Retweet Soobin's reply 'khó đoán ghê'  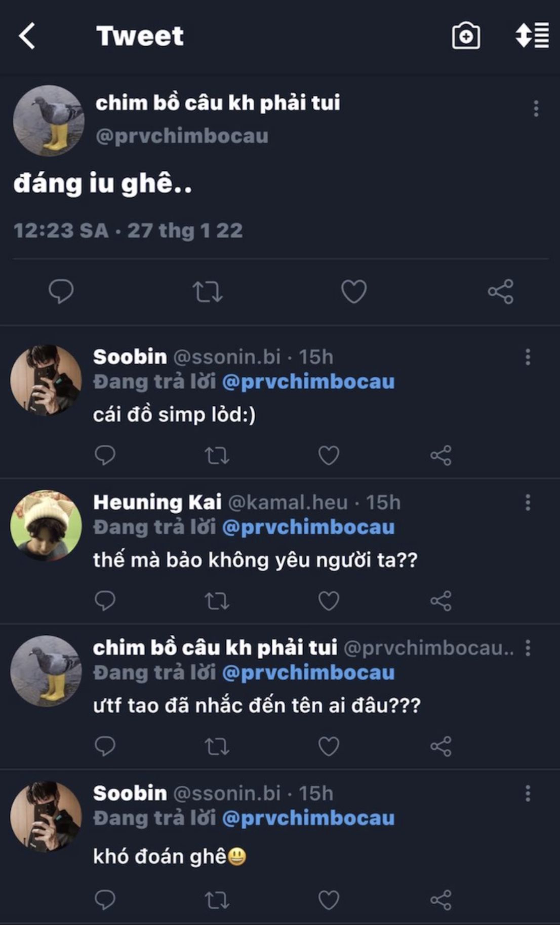coord(217,900)
